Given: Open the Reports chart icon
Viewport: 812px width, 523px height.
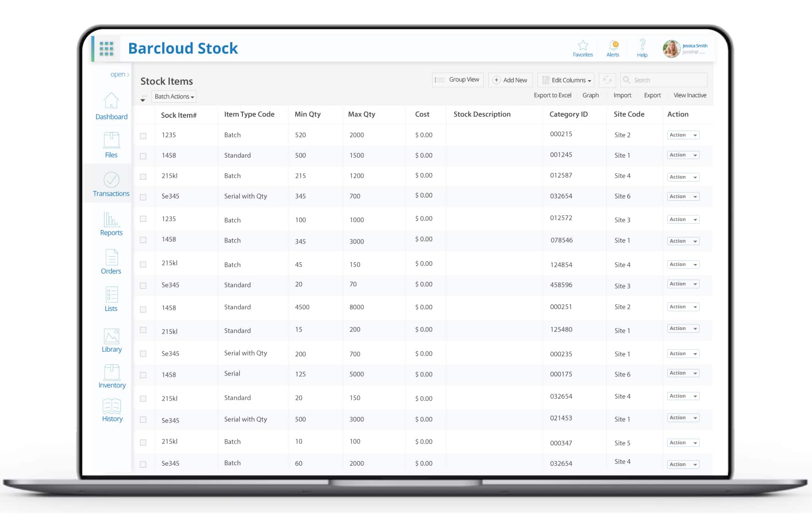Looking at the screenshot, I should [x=111, y=219].
